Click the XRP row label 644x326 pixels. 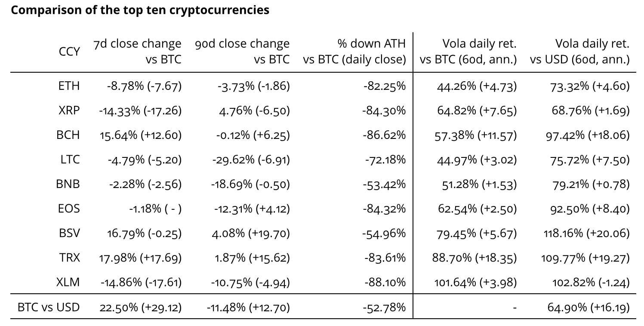69,111
